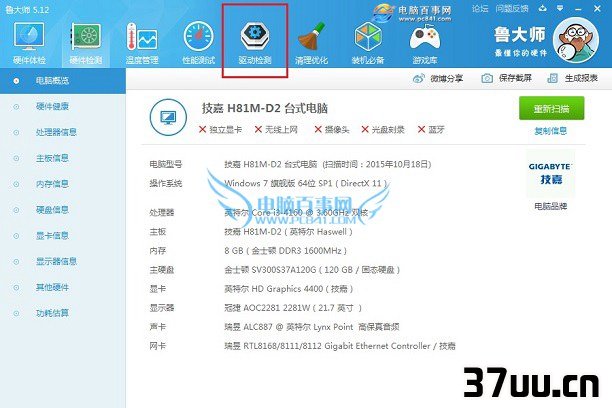Open the main menu dropdown in title bar

pyautogui.click(x=560, y=8)
